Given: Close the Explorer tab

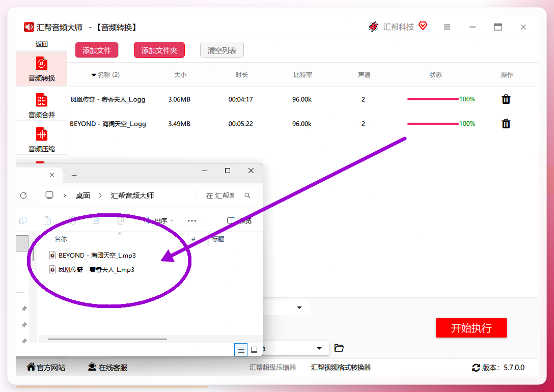Looking at the screenshot, I should [x=51, y=175].
